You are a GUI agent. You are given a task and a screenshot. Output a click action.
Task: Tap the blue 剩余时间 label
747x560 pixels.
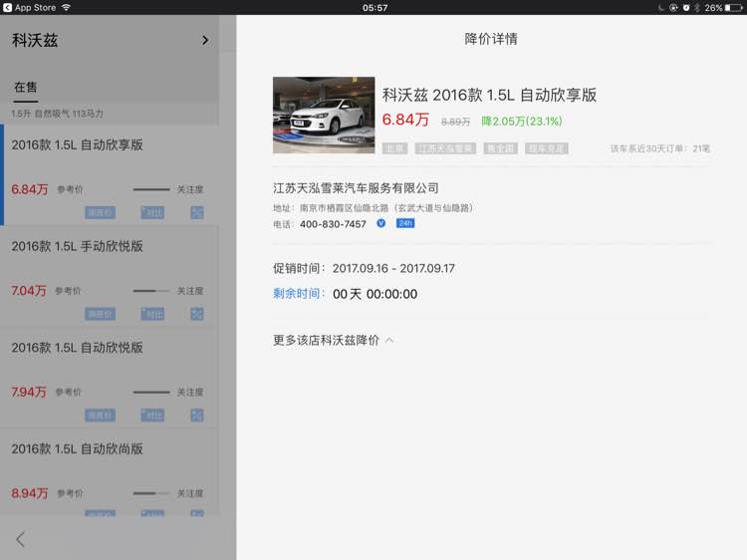[299, 294]
